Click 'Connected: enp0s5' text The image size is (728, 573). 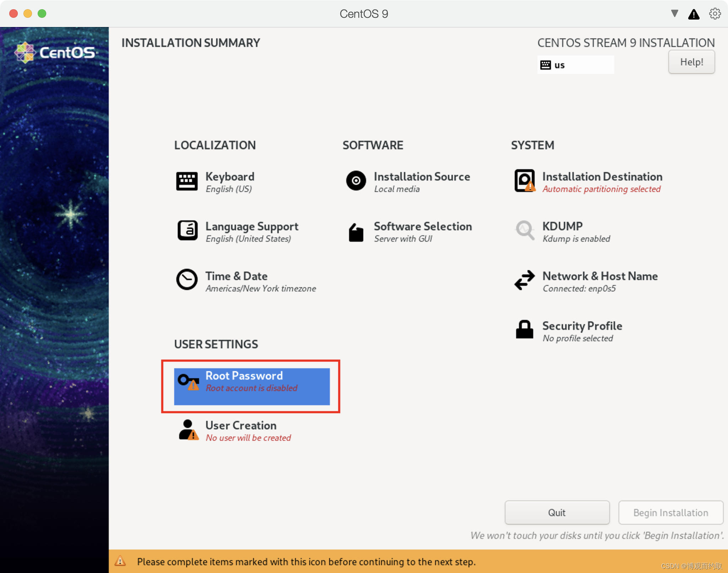point(579,289)
